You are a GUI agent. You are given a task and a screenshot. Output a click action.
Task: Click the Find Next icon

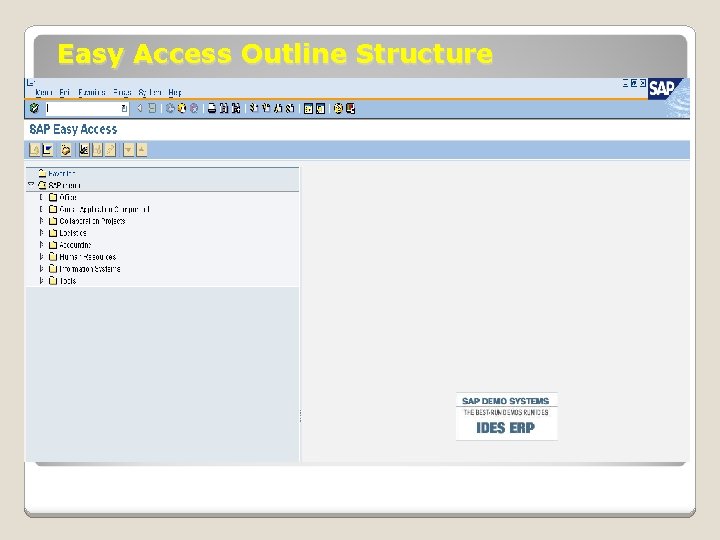[x=236, y=108]
